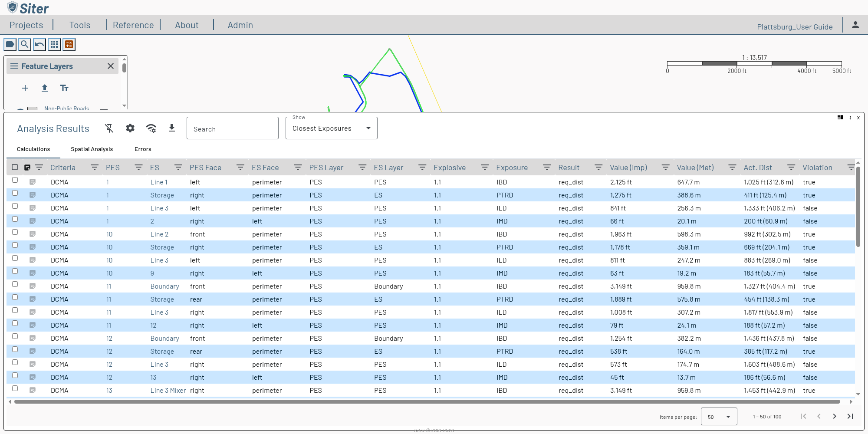Click the wifi settings icon
This screenshot has width=868, height=434.
151,128
